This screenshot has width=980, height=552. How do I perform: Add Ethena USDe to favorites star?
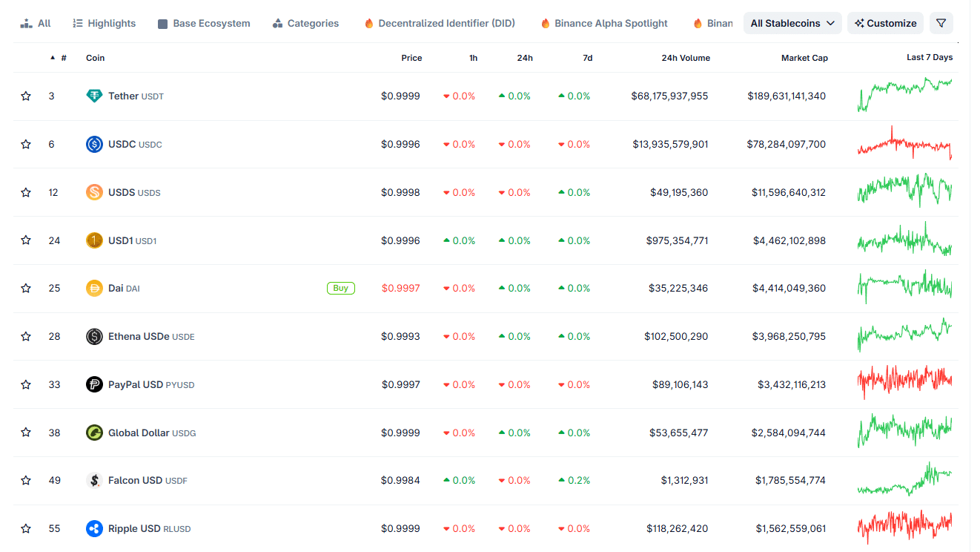click(26, 337)
